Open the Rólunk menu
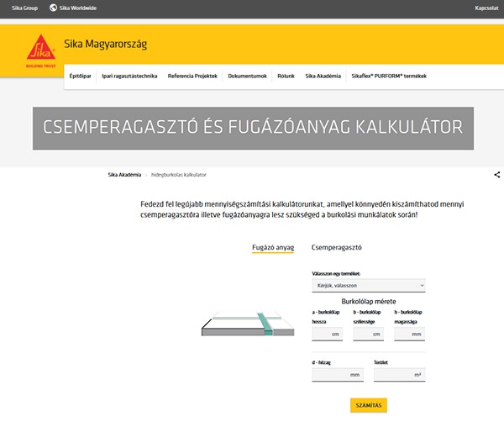The width and height of the screenshot is (504, 427). coord(286,76)
